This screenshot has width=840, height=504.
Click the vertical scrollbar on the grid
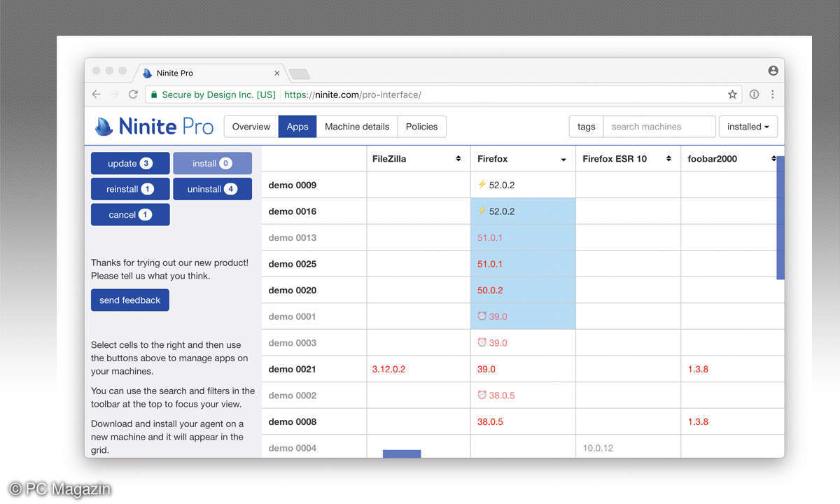[780, 218]
